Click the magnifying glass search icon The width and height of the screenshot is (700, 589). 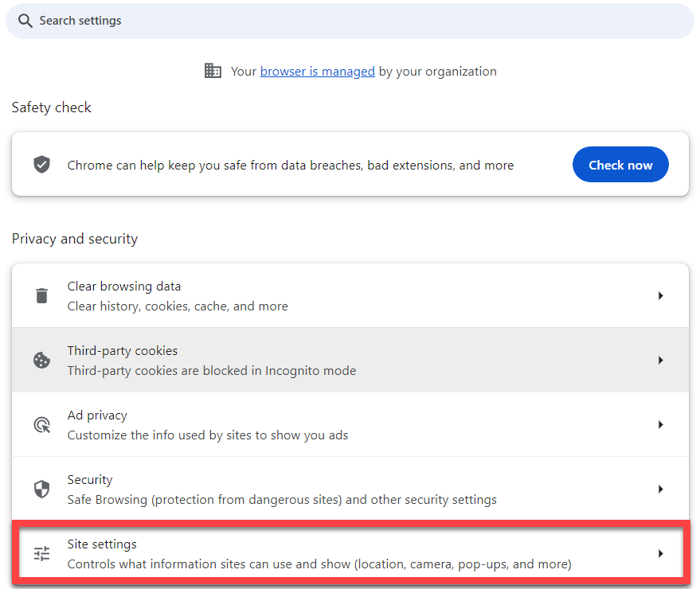click(25, 21)
